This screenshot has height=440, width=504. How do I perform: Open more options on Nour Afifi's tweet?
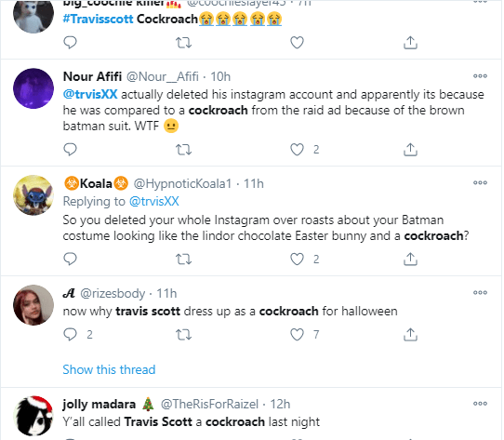pyautogui.click(x=480, y=76)
